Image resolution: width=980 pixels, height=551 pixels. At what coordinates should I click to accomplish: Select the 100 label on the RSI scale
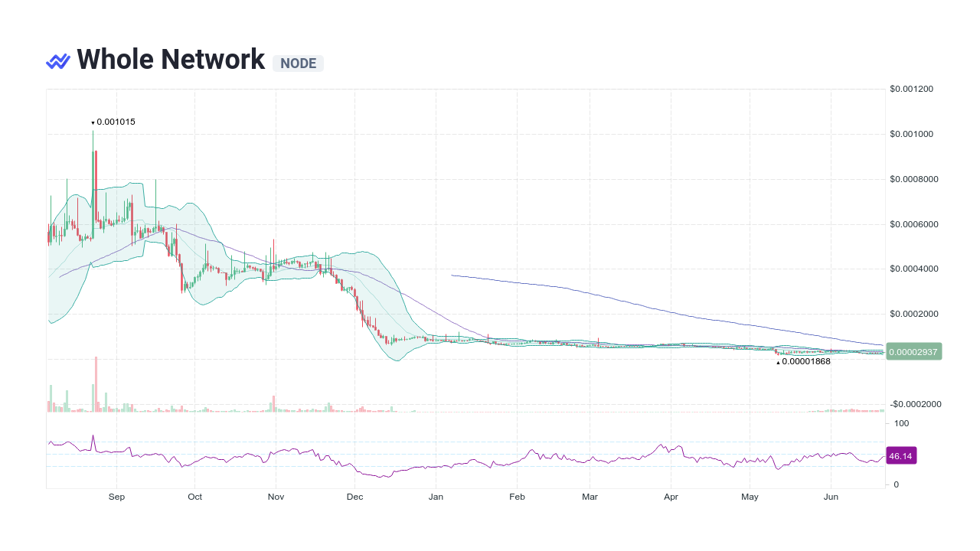point(901,423)
